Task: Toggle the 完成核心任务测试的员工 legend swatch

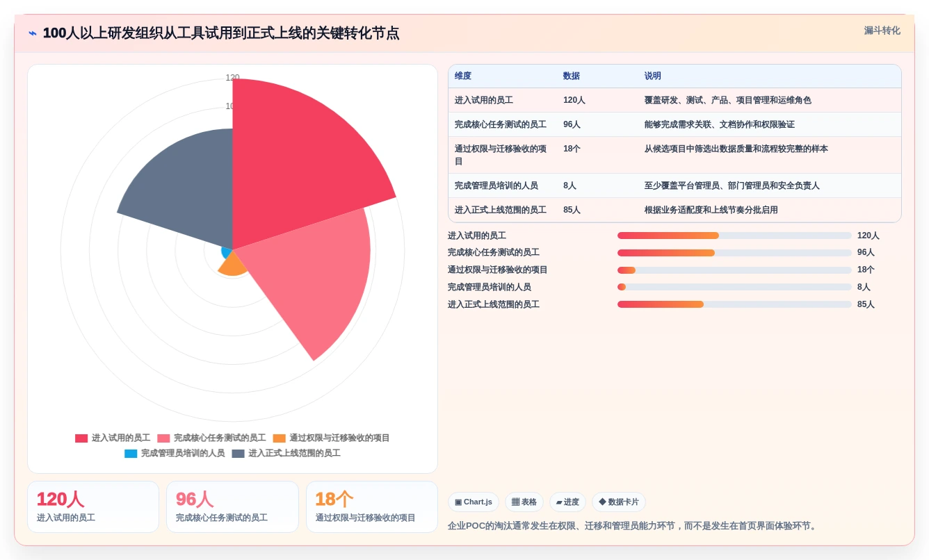Action: [x=163, y=438]
